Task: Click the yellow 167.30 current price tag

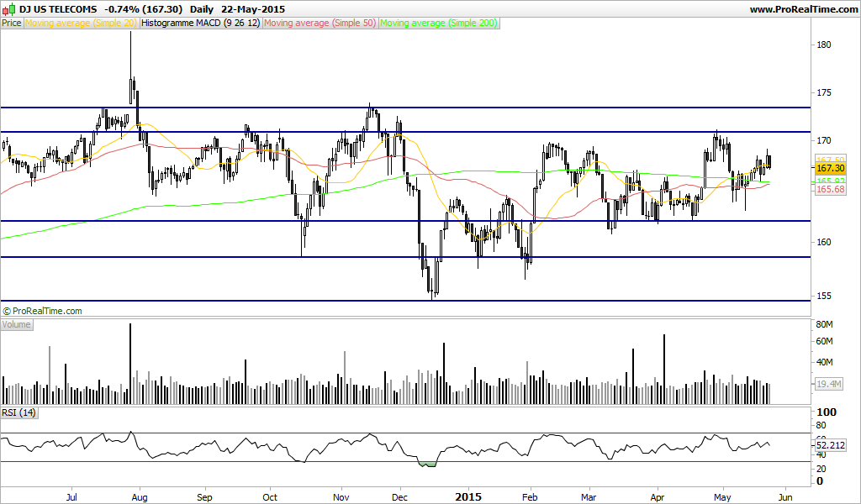Action: point(830,168)
